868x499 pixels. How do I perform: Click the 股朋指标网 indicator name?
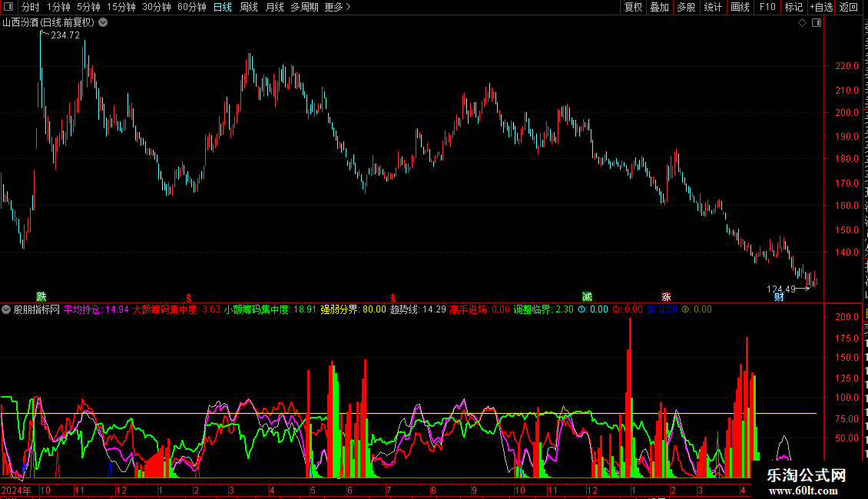pyautogui.click(x=37, y=310)
